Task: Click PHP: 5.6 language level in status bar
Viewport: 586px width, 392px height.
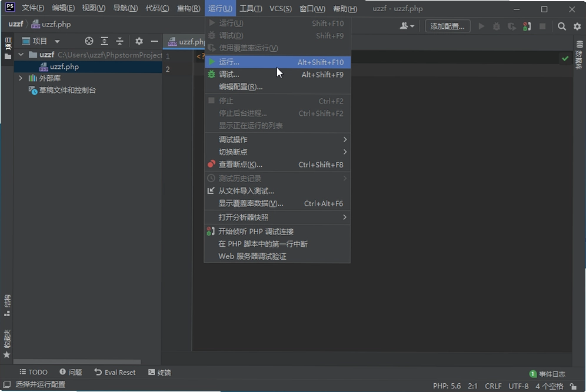Action: pyautogui.click(x=447, y=386)
